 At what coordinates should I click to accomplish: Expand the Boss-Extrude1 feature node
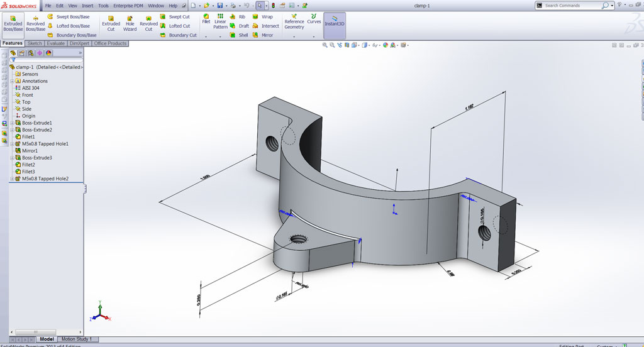(x=12, y=123)
